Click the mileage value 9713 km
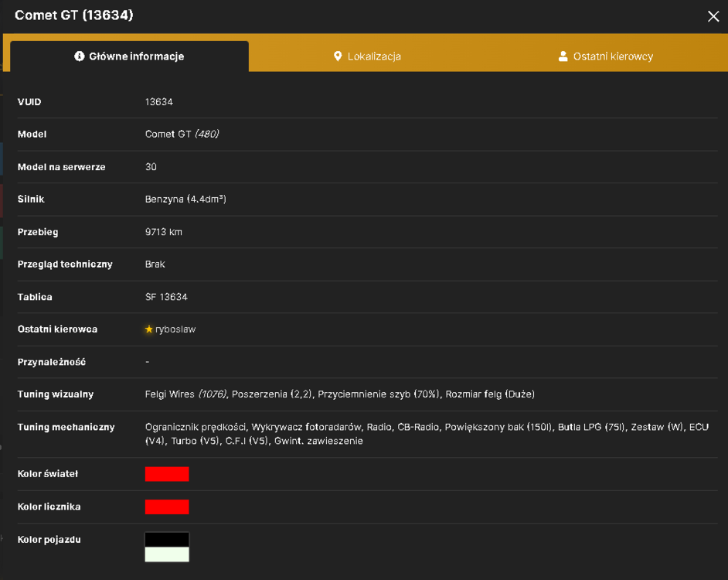The height and width of the screenshot is (580, 728). click(x=163, y=231)
